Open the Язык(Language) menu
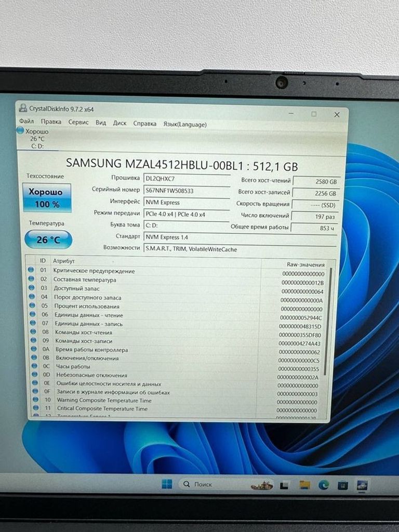This screenshot has height=532, width=399. pyautogui.click(x=185, y=124)
